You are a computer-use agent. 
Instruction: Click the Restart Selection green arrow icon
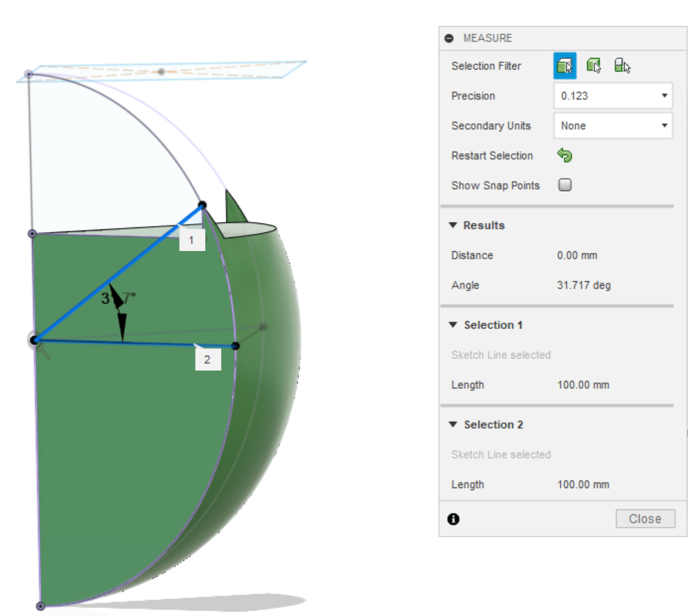(x=564, y=155)
